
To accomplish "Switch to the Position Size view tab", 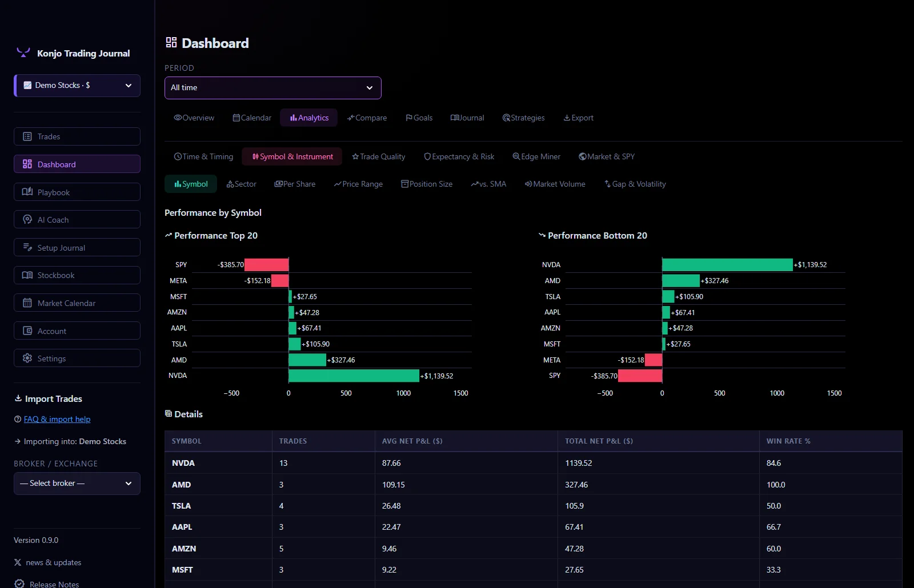I will pos(427,184).
